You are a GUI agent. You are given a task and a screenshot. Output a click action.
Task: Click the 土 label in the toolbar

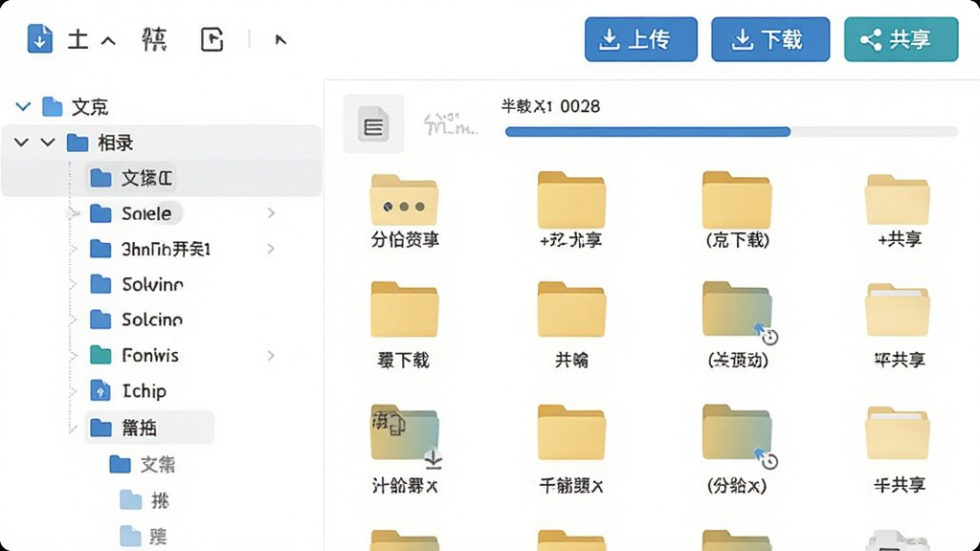tap(78, 39)
